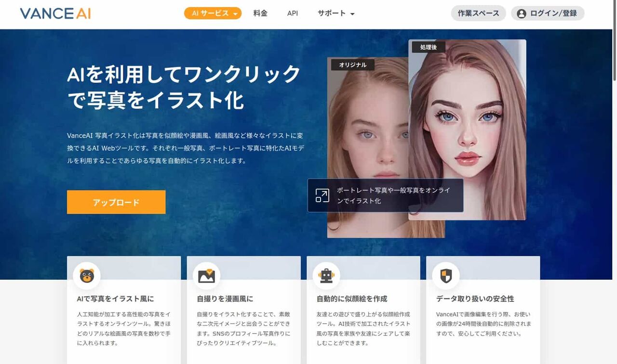
Task: Click the ログイン/登録 link
Action: (x=552, y=13)
